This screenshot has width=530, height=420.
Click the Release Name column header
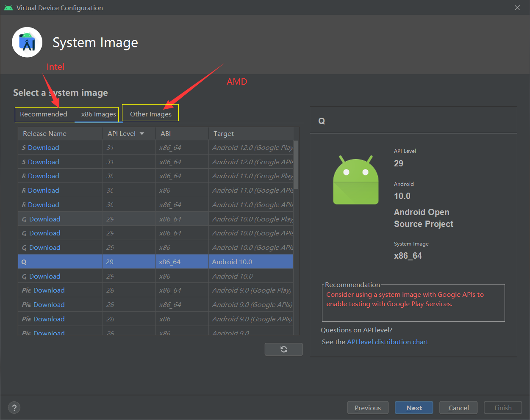60,134
